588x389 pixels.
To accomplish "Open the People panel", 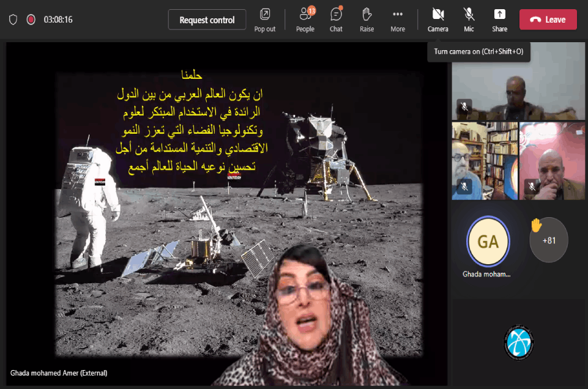I will tap(305, 20).
